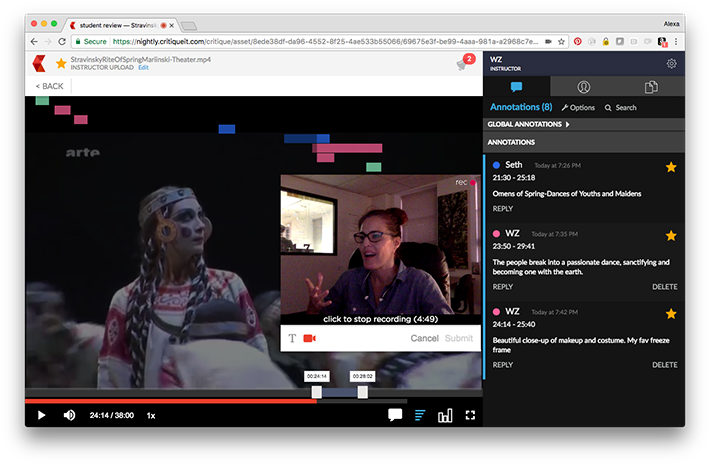Screen dimensions: 709x464
Task: Enter fullscreen video mode
Action: click(470, 415)
